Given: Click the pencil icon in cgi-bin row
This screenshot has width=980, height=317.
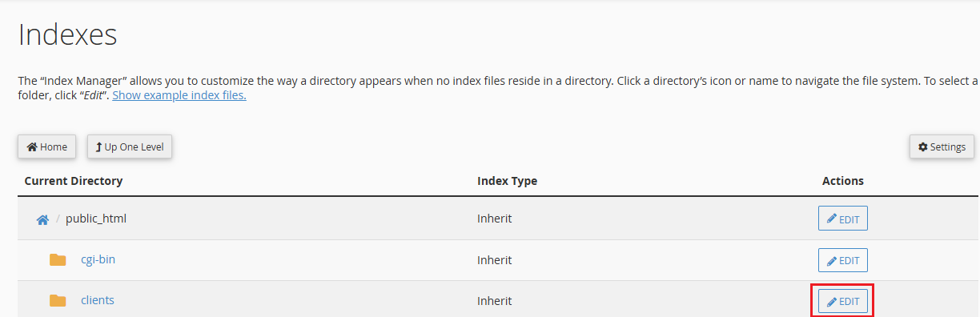Looking at the screenshot, I should [832, 260].
